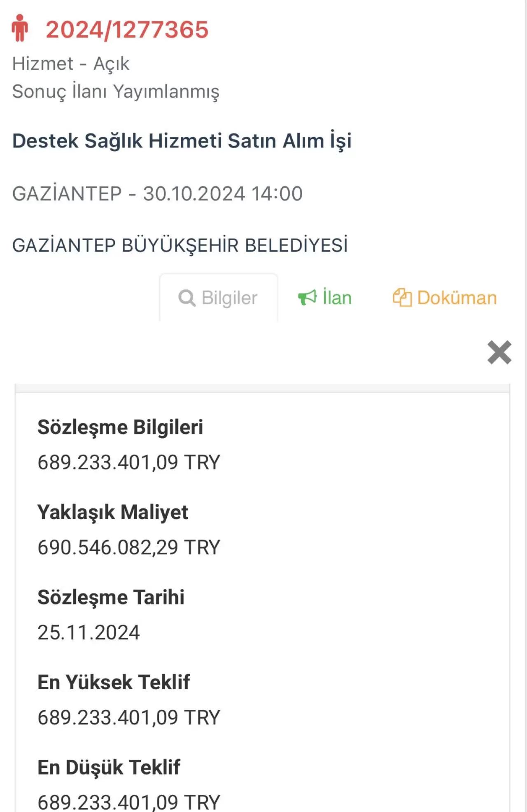Click the orange Doküman copy icon
The image size is (527, 812).
coord(402,297)
